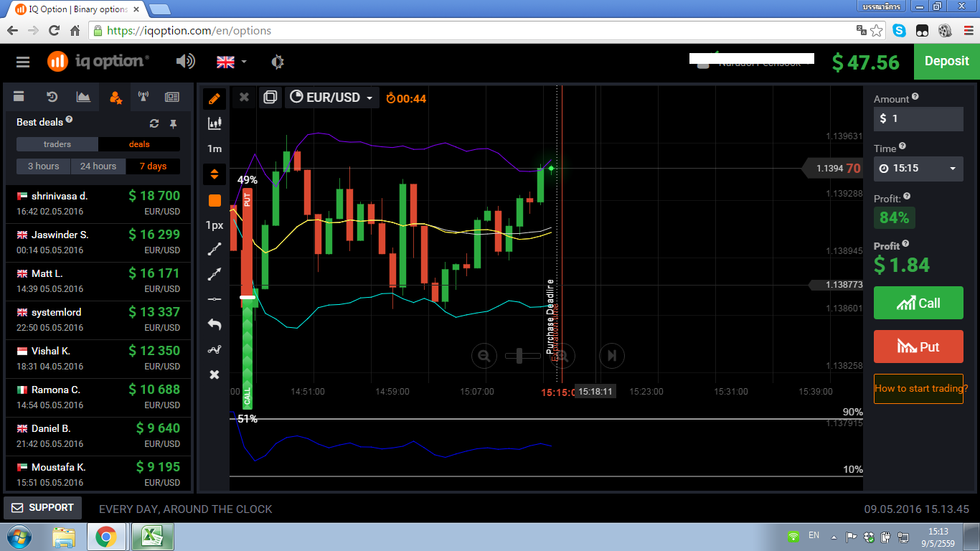Filter best deals by 24 hours

pos(98,166)
